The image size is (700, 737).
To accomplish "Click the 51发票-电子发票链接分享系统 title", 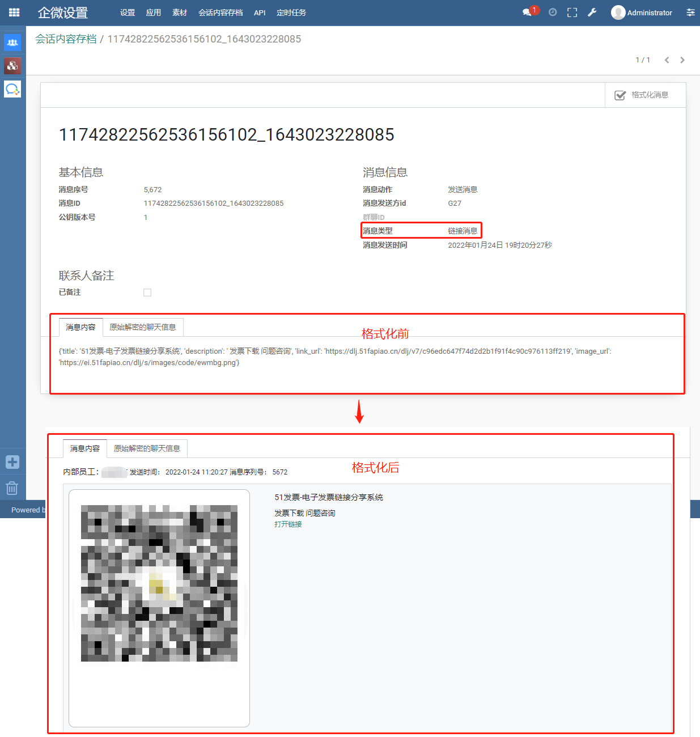I will [329, 497].
